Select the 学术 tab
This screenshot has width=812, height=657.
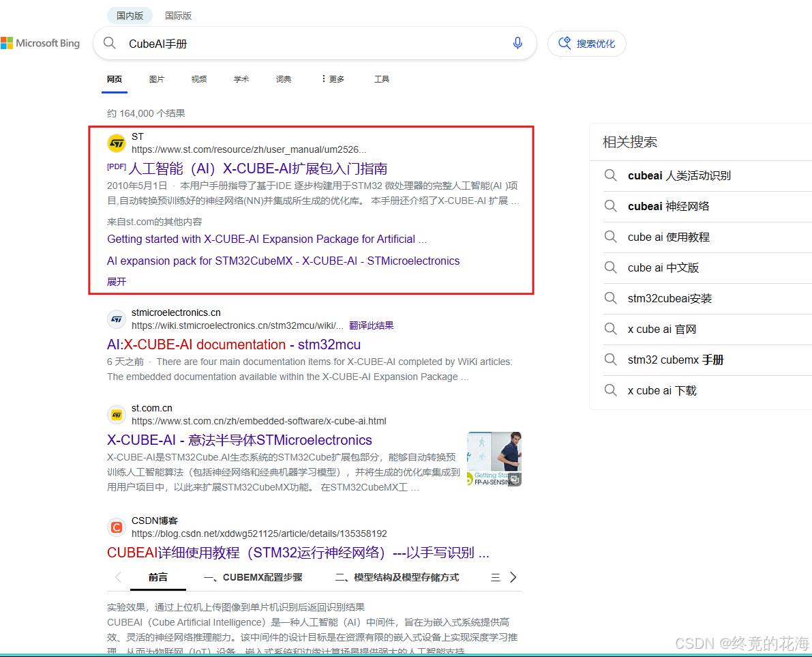pyautogui.click(x=241, y=79)
